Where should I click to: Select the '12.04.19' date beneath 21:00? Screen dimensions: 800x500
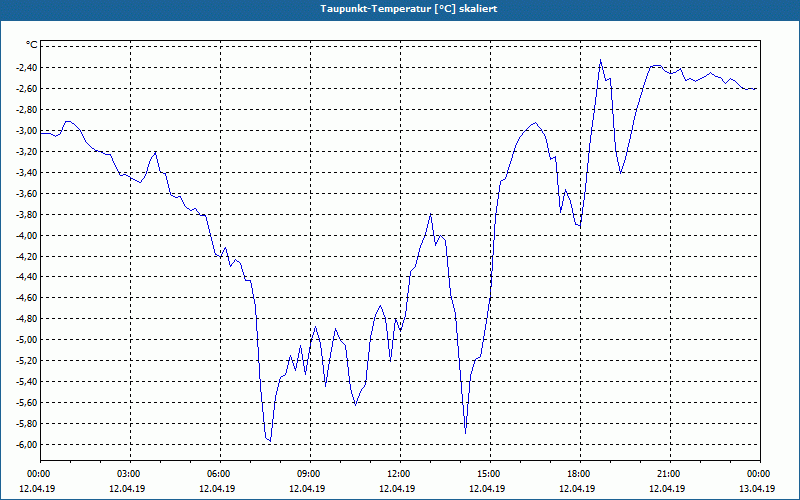click(667, 488)
